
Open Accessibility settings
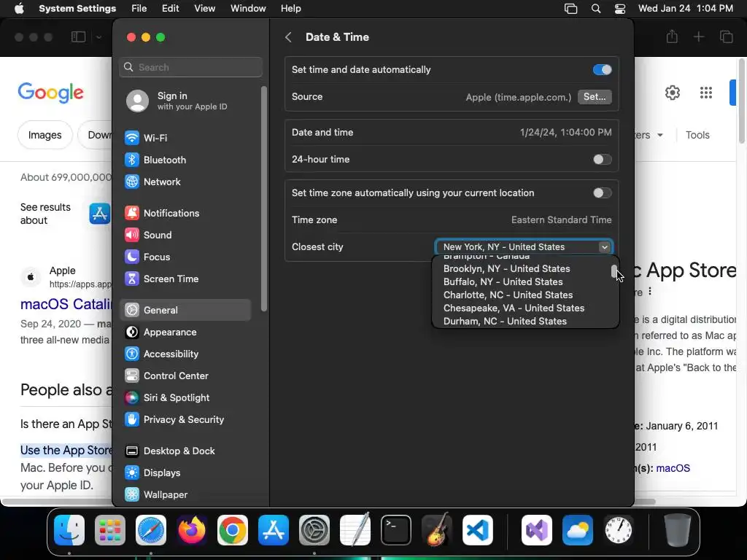(x=185, y=354)
